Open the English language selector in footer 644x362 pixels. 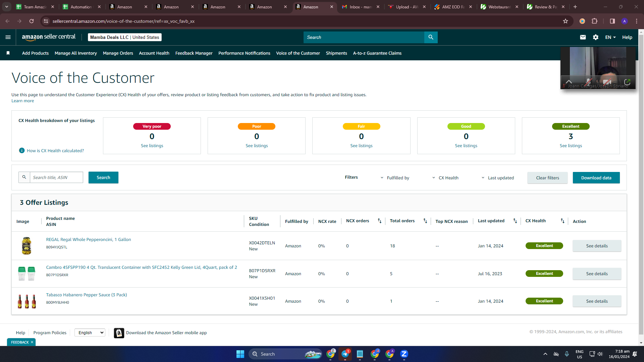pos(90,333)
